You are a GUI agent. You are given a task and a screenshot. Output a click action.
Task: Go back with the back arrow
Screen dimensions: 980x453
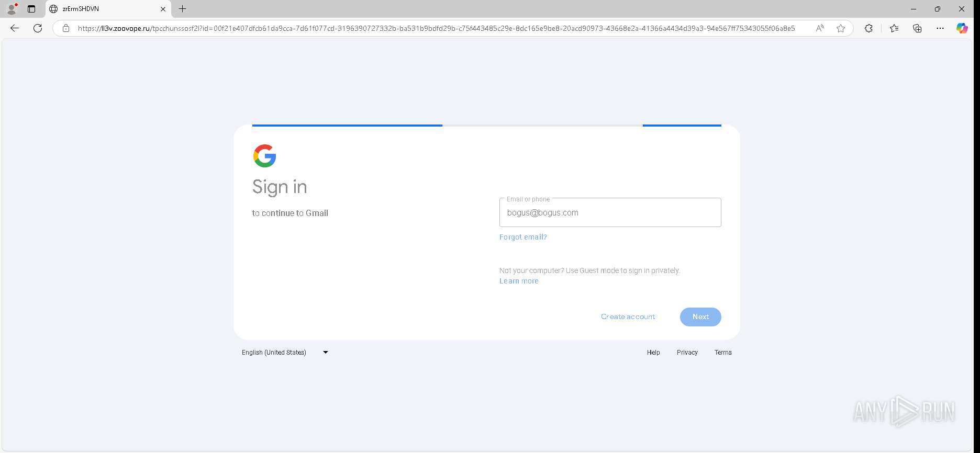[15, 28]
